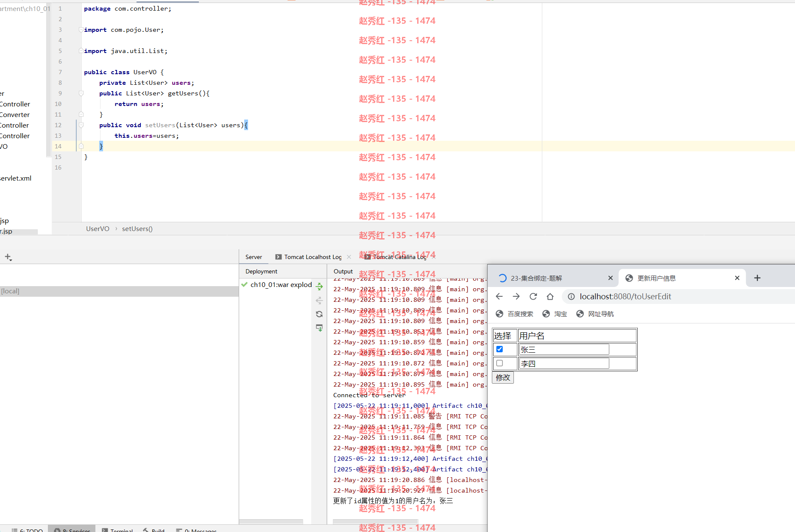The width and height of the screenshot is (795, 532).
Task: Click line number 14 in the gutter
Action: (58, 146)
